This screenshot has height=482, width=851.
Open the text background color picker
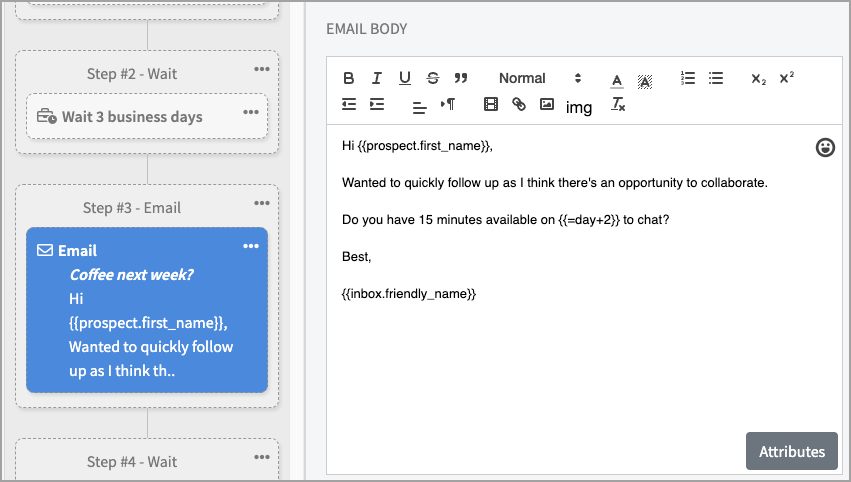pos(645,79)
